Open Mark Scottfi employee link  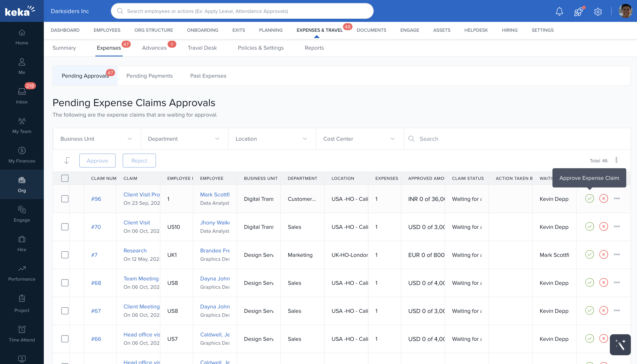[215, 194]
